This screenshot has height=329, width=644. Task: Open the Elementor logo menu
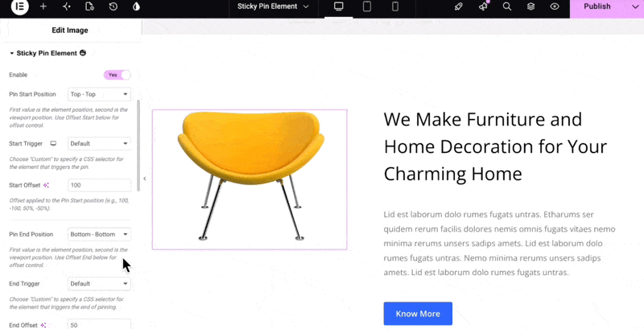point(19,6)
